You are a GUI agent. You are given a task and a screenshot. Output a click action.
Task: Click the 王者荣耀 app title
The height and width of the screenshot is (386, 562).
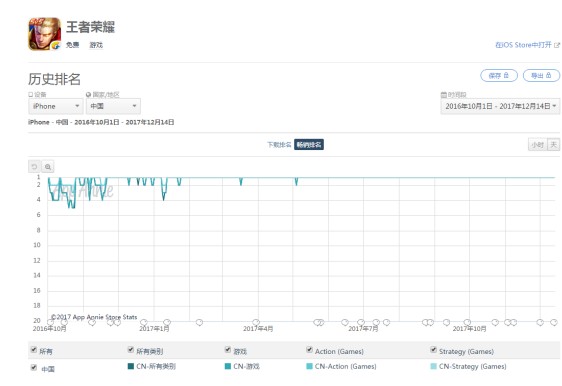point(90,27)
